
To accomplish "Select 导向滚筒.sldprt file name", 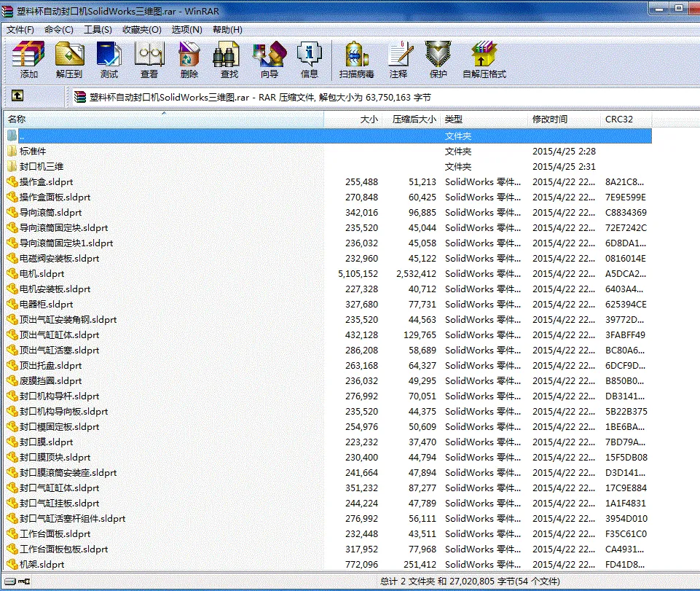I will 50,212.
